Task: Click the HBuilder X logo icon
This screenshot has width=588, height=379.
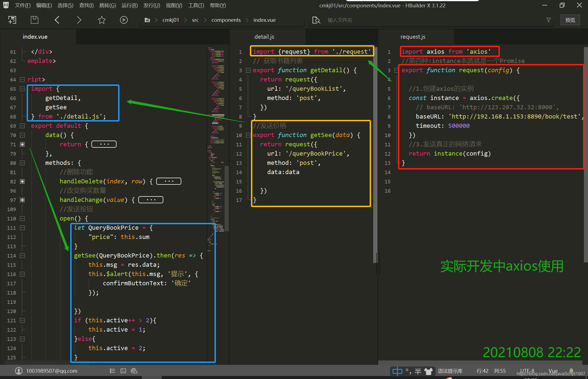Action: coord(6,5)
